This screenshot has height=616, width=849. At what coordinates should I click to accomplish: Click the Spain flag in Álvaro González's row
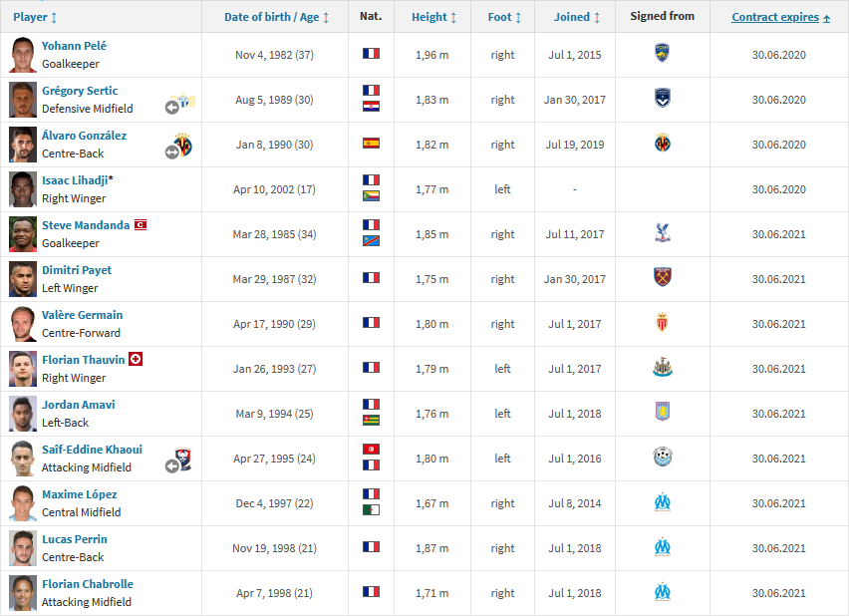point(371,144)
